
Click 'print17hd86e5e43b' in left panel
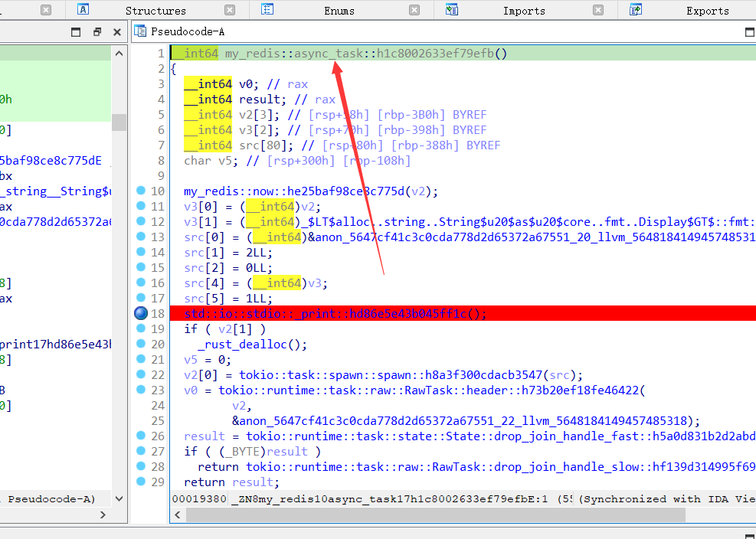[x=56, y=345]
